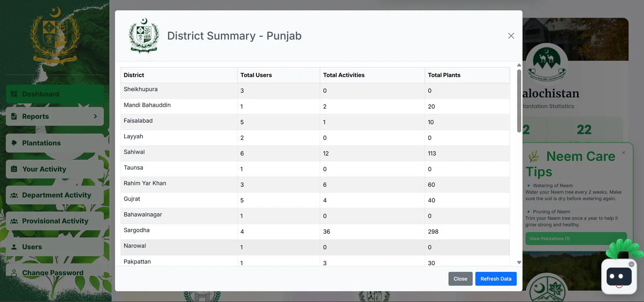Click the Department Activity people icon
This screenshot has width=644, height=302.
pos(14,195)
